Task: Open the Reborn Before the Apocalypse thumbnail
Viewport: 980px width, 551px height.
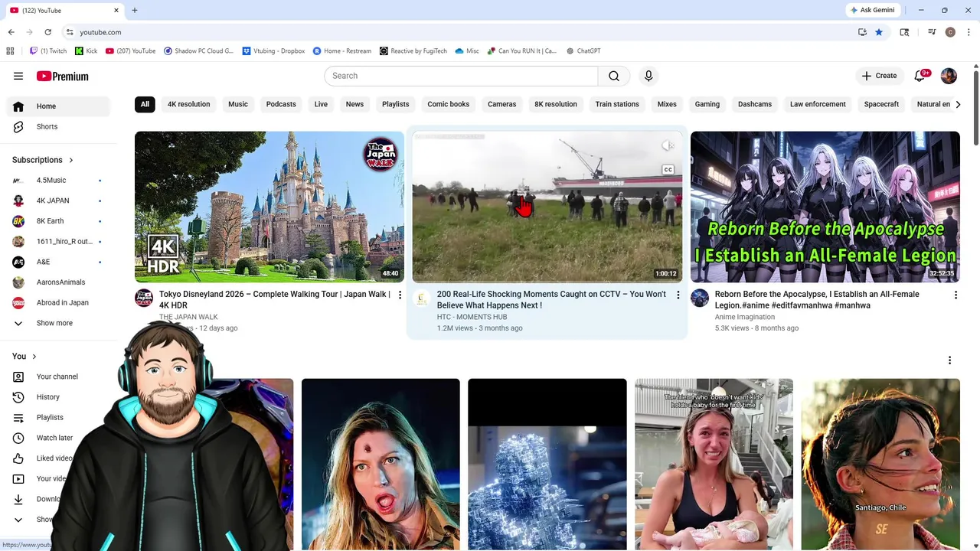Action: pos(825,207)
